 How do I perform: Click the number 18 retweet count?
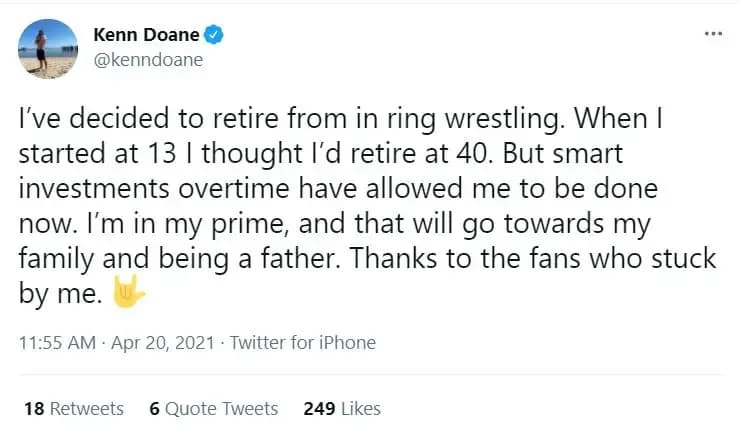click(33, 408)
